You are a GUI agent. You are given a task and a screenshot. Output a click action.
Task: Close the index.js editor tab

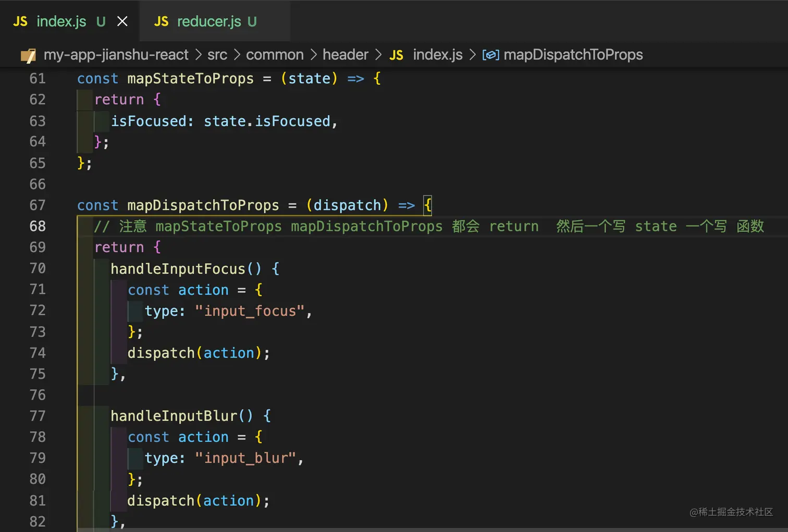point(122,21)
